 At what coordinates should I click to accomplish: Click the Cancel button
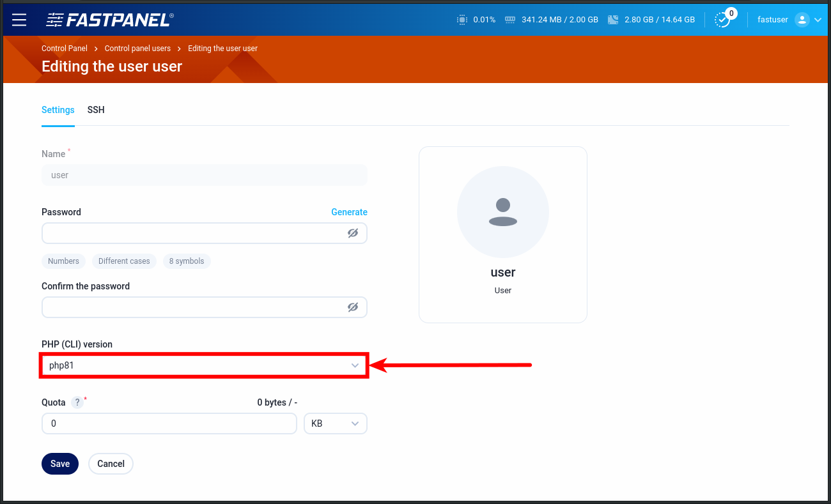pos(111,464)
